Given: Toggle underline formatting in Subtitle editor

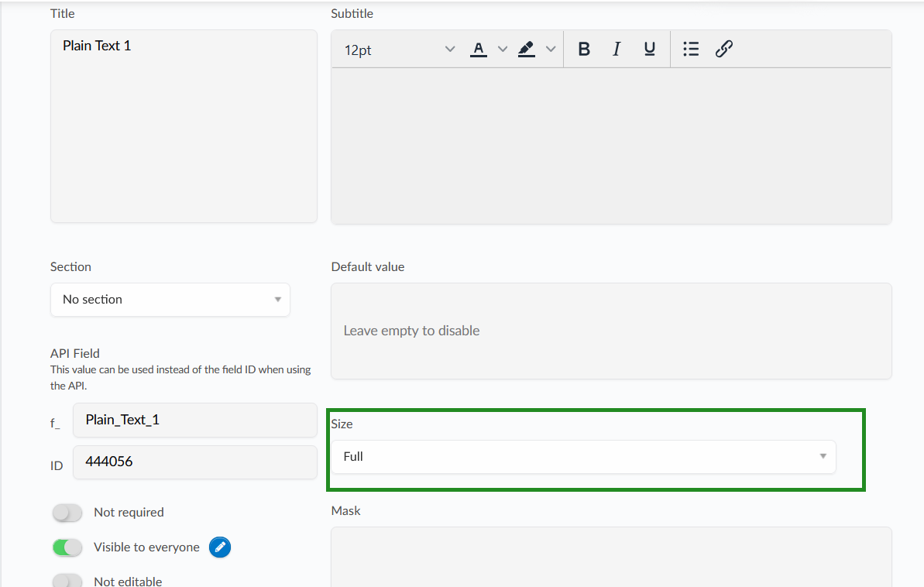Looking at the screenshot, I should tap(649, 49).
